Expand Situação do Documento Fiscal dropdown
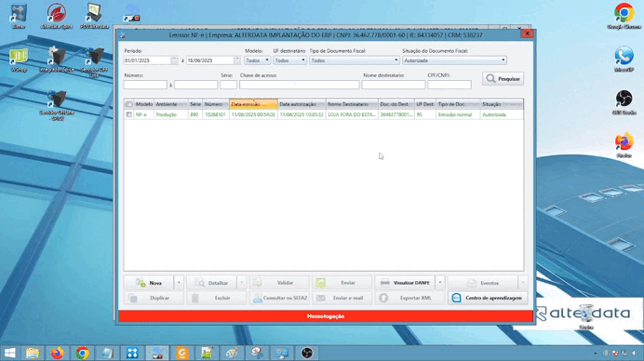The width and height of the screenshot is (644, 361). click(454, 60)
